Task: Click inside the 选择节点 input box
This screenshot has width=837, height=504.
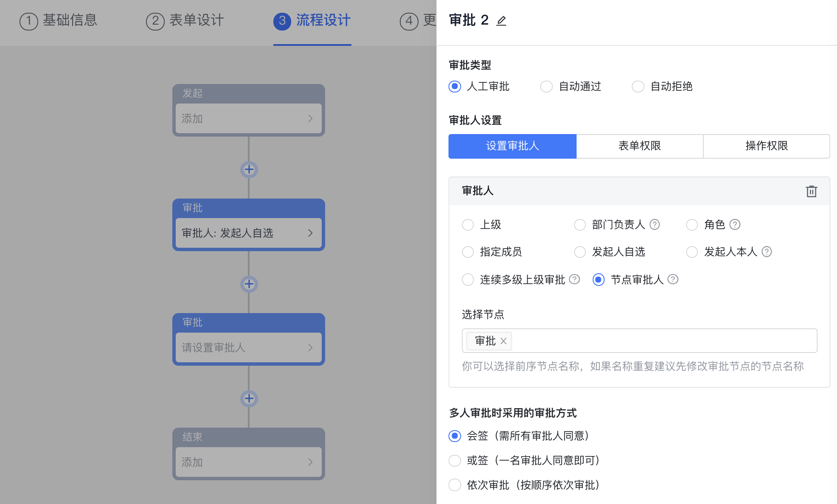Action: 662,341
